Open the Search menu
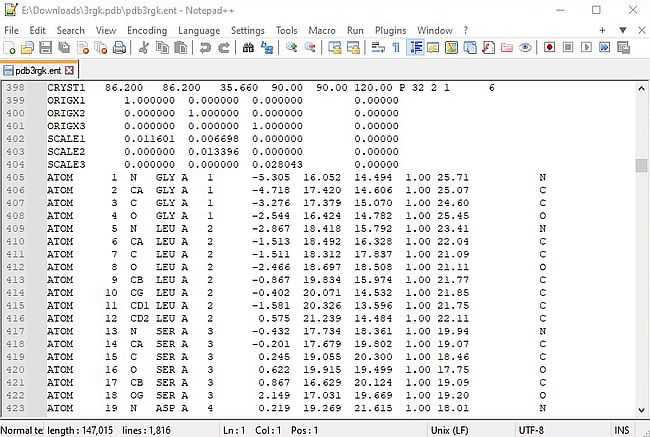650x437 pixels. click(x=70, y=31)
